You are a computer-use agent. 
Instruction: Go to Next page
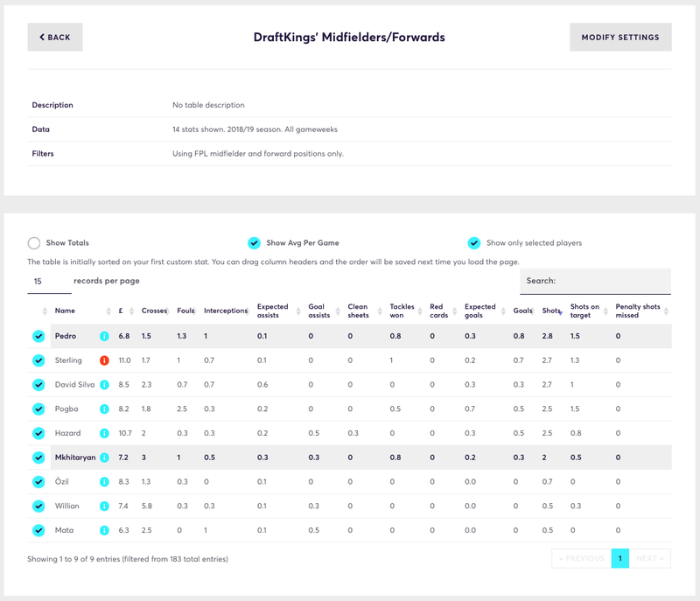point(650,558)
